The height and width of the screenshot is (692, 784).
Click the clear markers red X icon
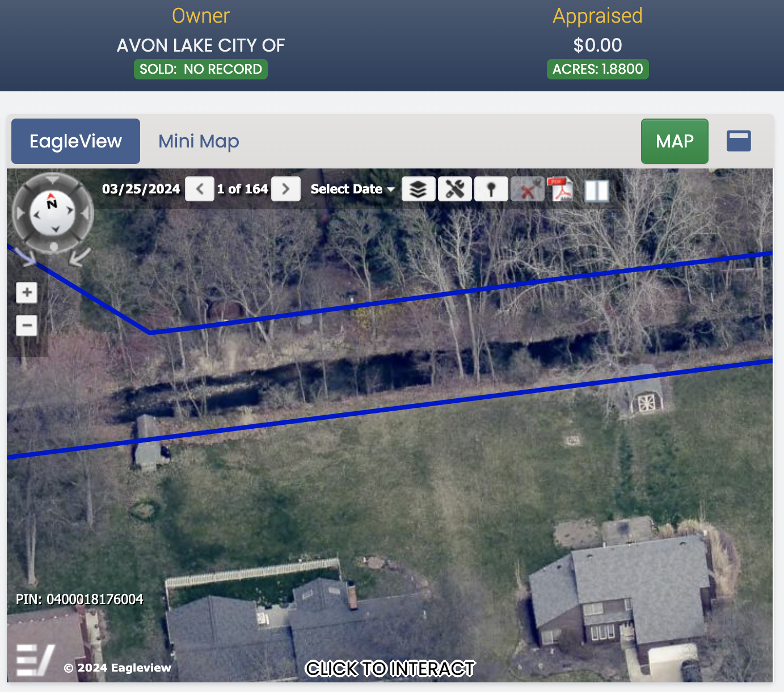click(528, 189)
